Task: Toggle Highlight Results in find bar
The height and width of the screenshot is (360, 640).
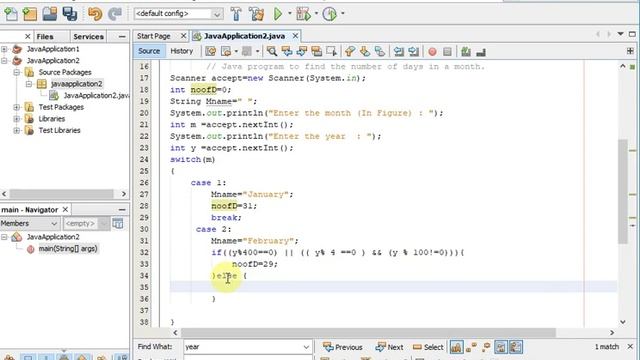Action: click(x=500, y=347)
